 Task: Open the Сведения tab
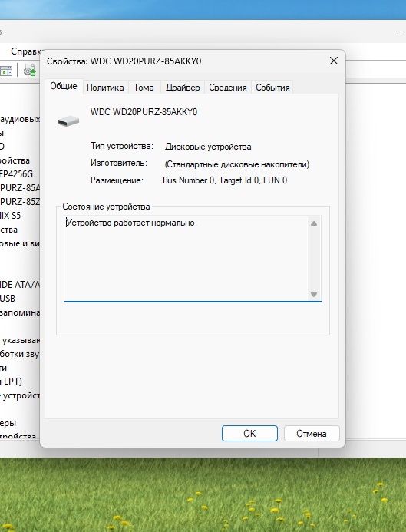point(228,88)
